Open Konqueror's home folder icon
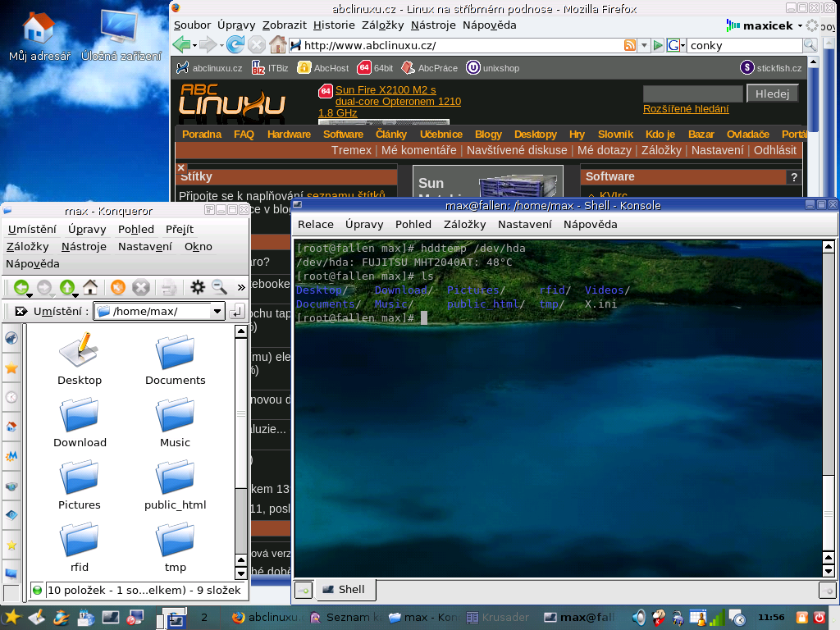 click(x=90, y=287)
